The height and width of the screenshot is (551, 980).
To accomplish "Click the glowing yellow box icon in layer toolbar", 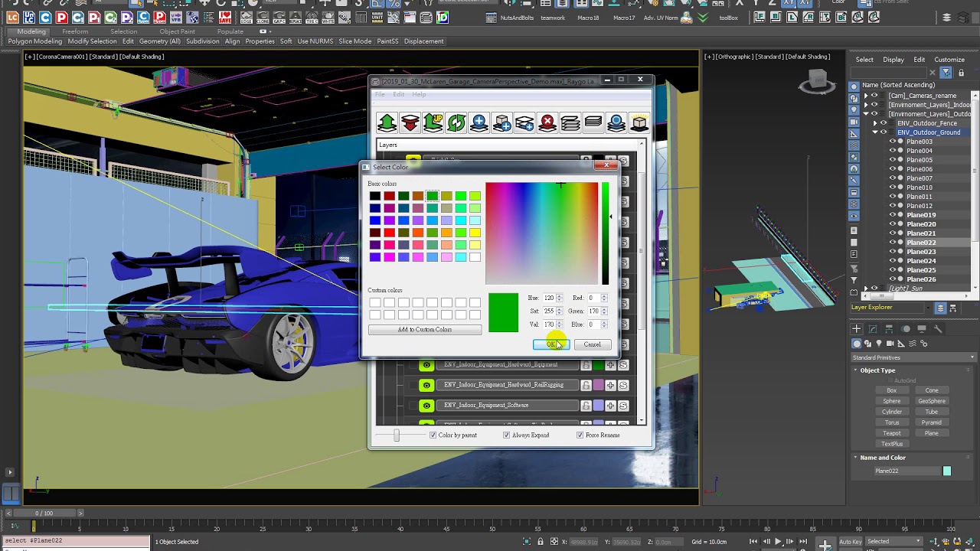I will (x=639, y=122).
